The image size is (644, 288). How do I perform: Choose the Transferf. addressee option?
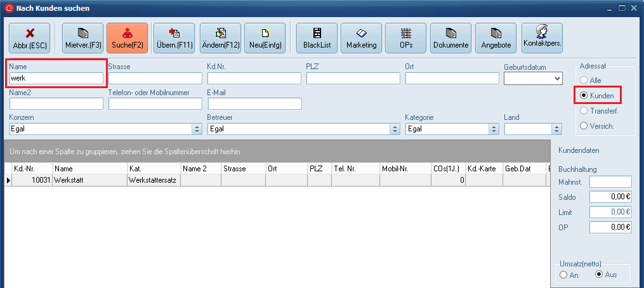click(584, 111)
